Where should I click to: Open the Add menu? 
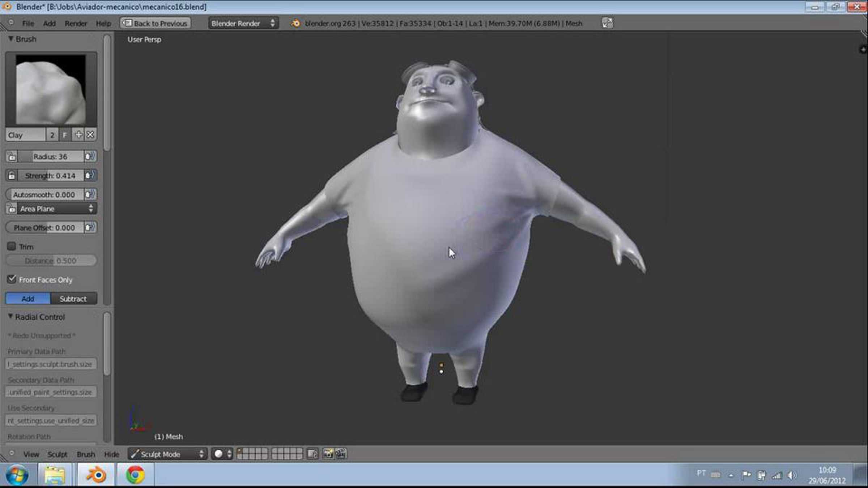click(49, 23)
